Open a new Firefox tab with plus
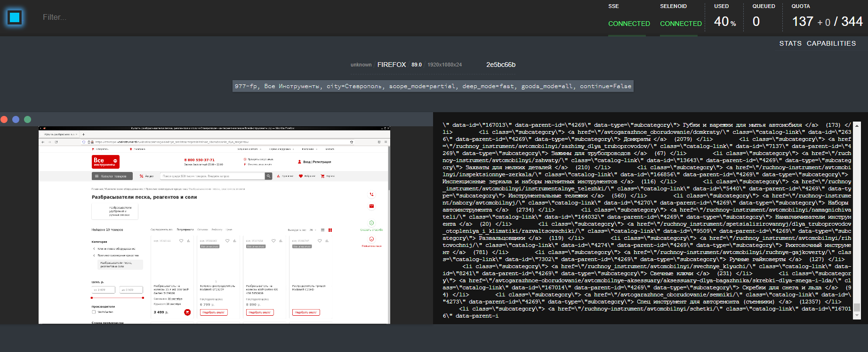868x352 pixels. pos(83,134)
